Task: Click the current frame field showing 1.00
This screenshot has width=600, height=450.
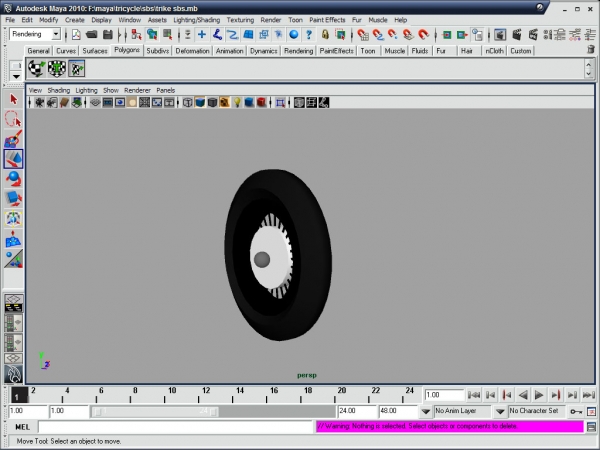Action: (444, 395)
